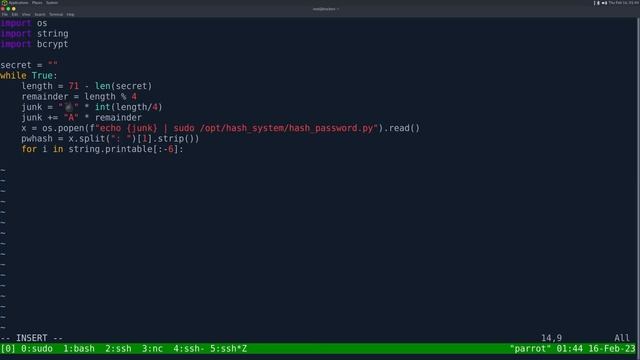Image resolution: width=640 pixels, height=360 pixels.
Task: Click the 'junk += "A" * remainder' line
Action: tap(82, 118)
